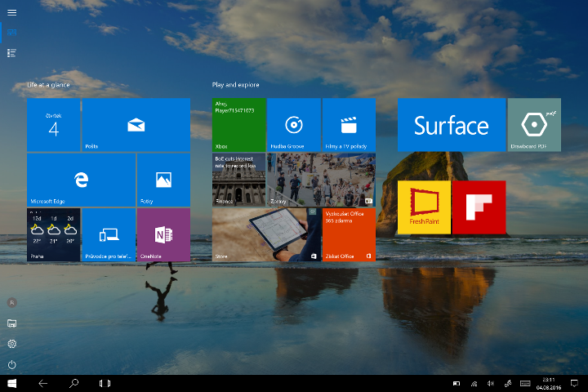Launch the OneNote tile
Image resolution: width=588 pixels, height=392 pixels.
(163, 235)
